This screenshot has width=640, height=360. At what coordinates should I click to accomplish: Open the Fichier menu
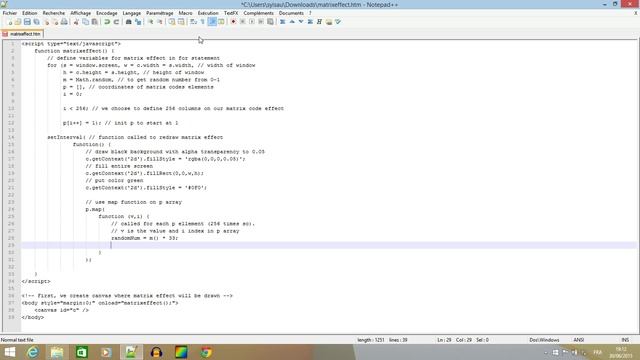10,13
